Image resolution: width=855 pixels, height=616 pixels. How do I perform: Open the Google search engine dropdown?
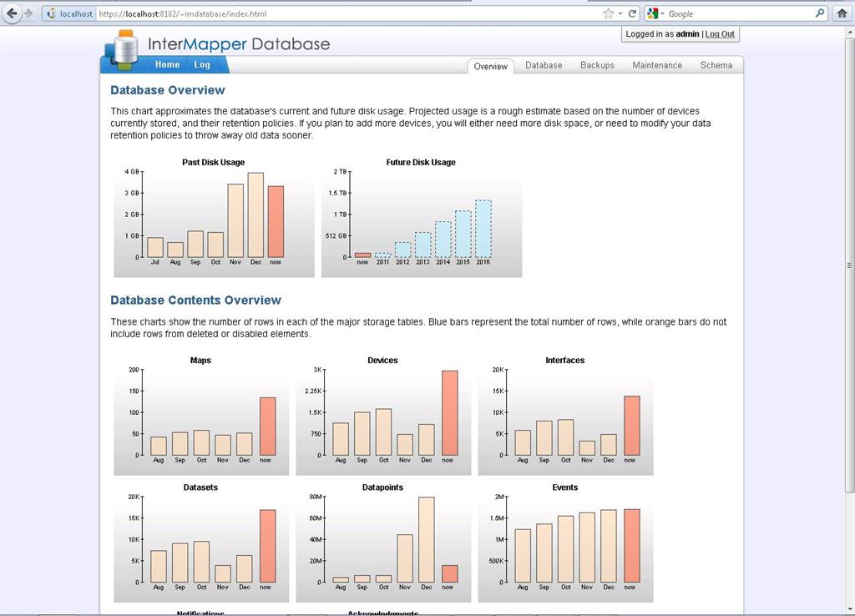(x=656, y=13)
